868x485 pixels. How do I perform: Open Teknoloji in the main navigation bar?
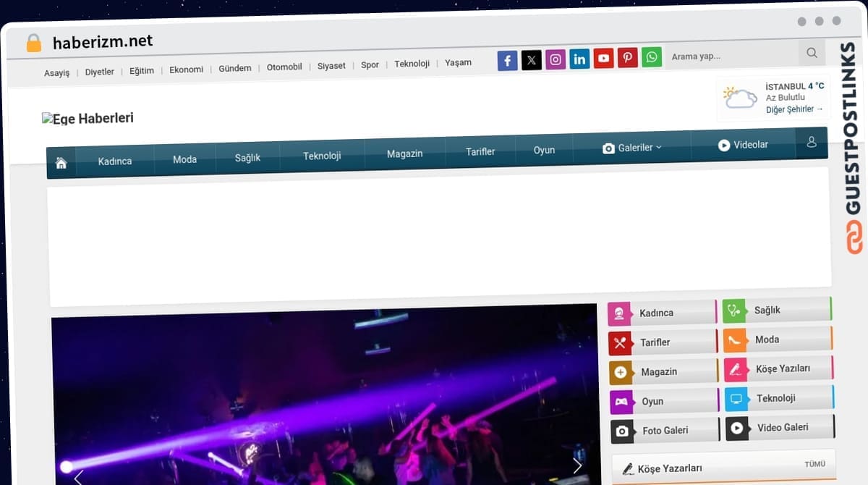click(x=322, y=156)
